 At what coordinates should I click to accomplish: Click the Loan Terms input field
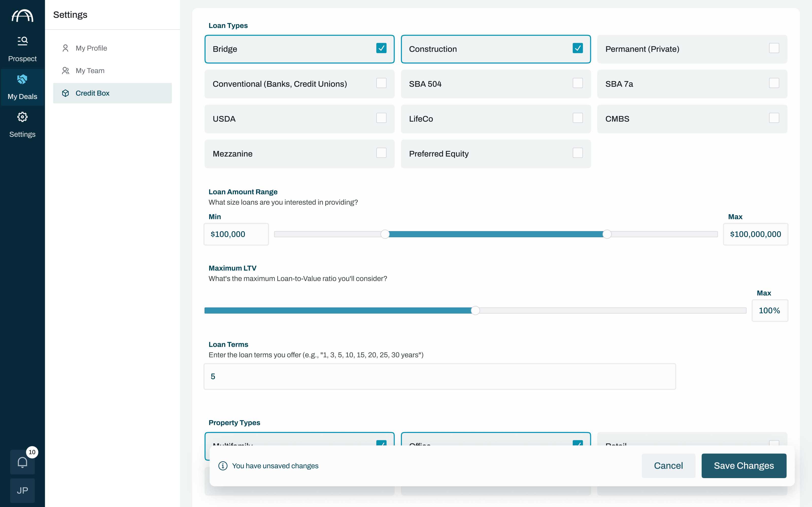click(439, 376)
